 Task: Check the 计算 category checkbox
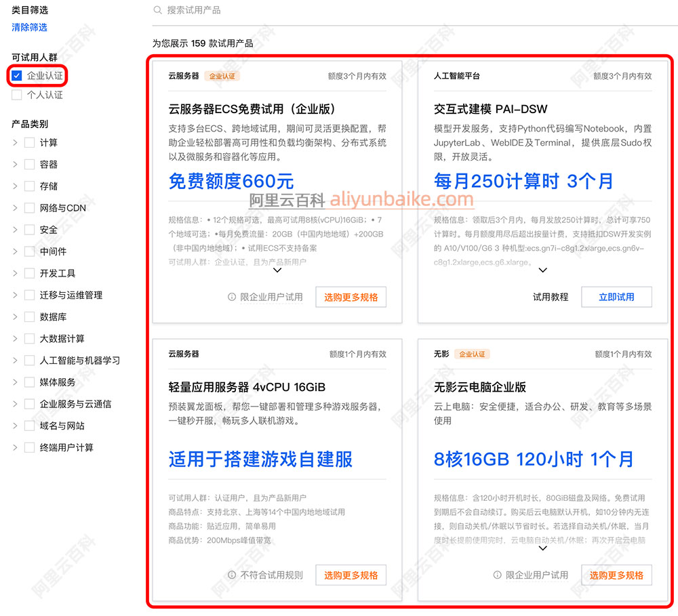coord(29,143)
